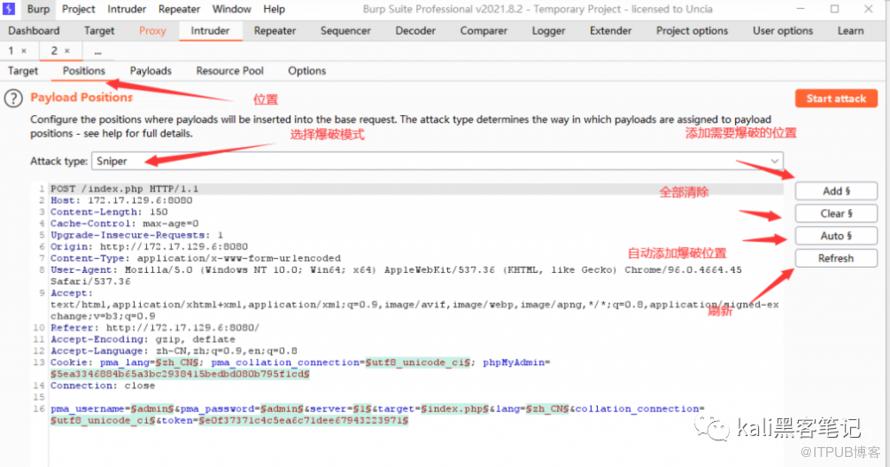Click the help question mark icon
The width and height of the screenshot is (890, 467).
pos(13,98)
